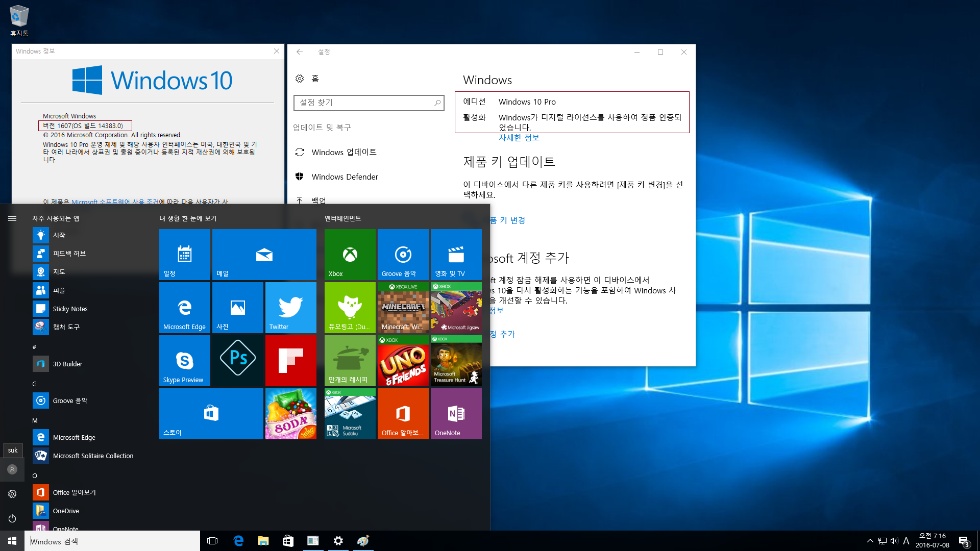
Task: Launch the Skype Preview tile
Action: 185,360
